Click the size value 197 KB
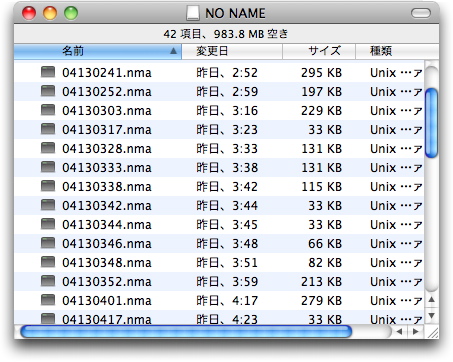The image size is (453, 362). click(322, 92)
